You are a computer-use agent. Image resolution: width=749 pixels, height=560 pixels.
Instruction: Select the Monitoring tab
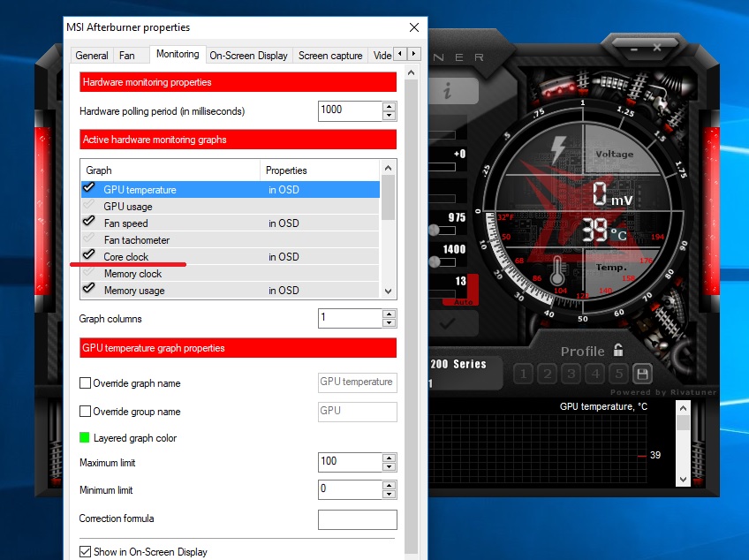pos(178,54)
